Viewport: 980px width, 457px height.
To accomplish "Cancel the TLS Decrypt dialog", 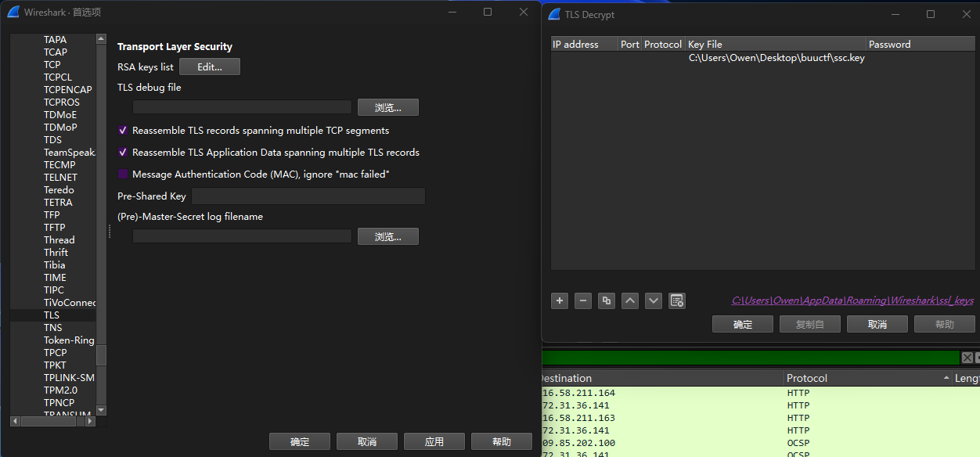I will pyautogui.click(x=877, y=324).
